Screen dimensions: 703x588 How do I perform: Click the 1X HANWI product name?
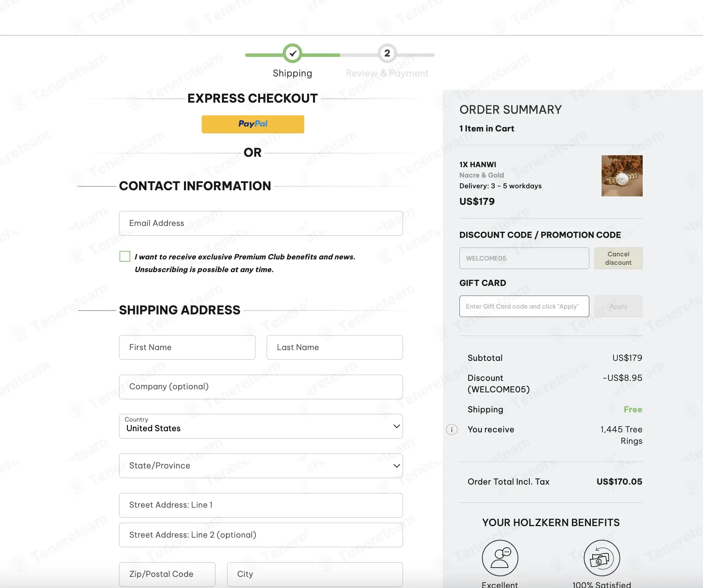pyautogui.click(x=478, y=164)
